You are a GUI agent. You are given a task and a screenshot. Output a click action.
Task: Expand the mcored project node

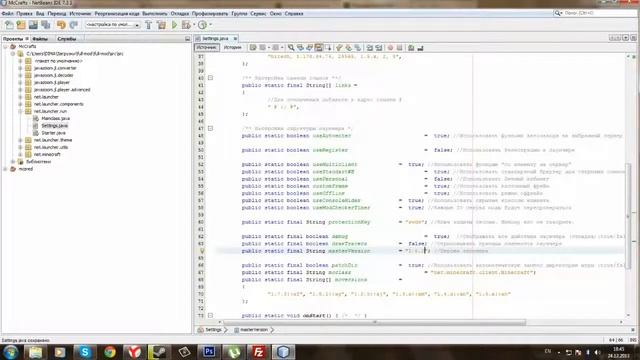(5, 169)
